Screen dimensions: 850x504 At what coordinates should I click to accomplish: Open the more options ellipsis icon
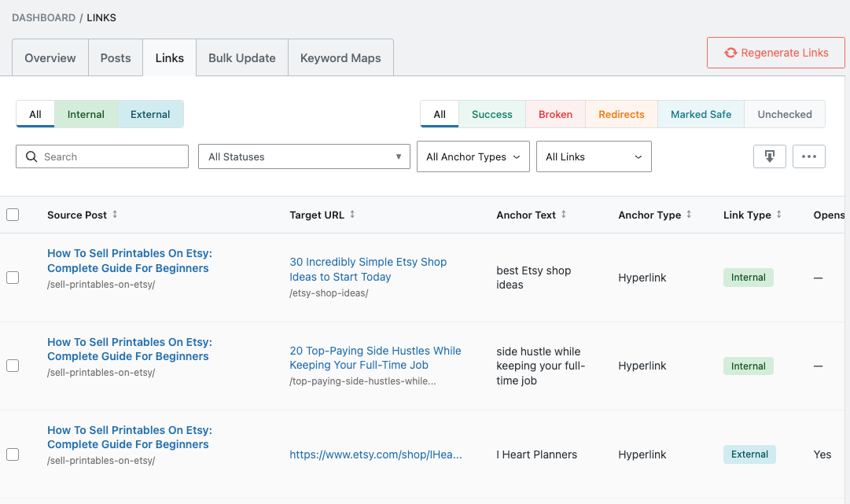809,156
